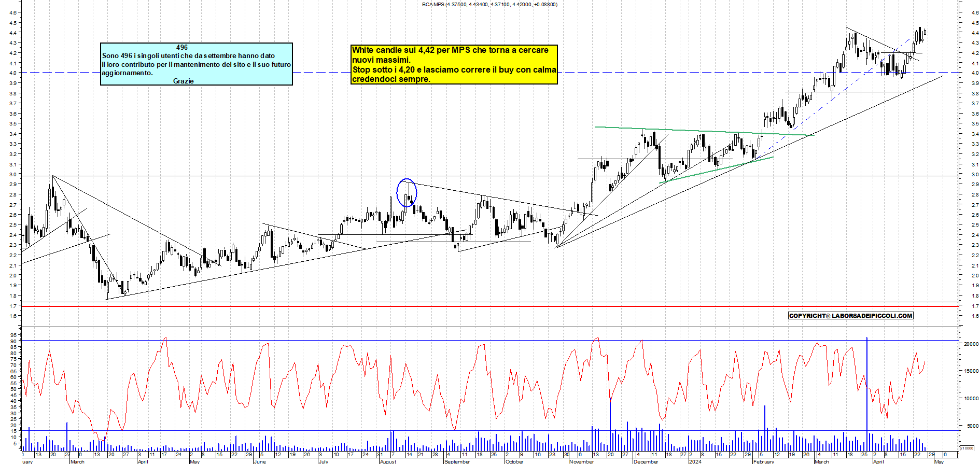Click the 10000 volume scale label

(971, 399)
